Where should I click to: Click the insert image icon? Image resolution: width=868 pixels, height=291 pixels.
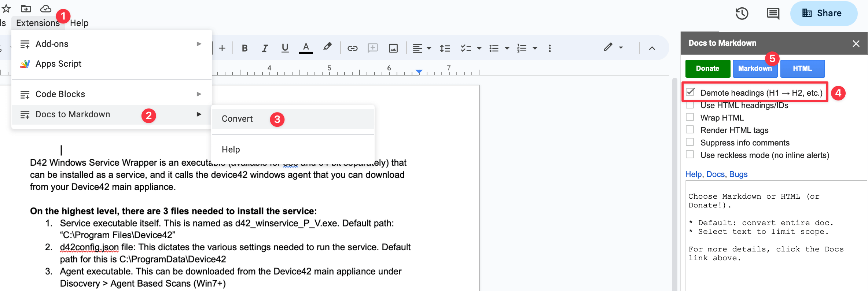[393, 48]
